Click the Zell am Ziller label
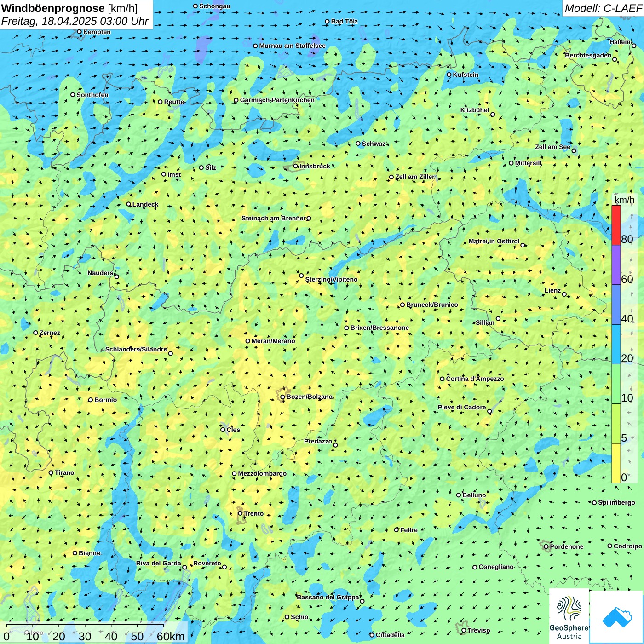This screenshot has height=644, width=644. click(414, 177)
